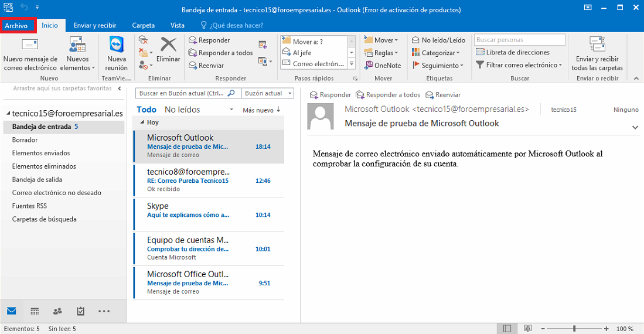Open Filtrar correo electrónico dropdown
This screenshot has height=334, width=644.
point(519,65)
